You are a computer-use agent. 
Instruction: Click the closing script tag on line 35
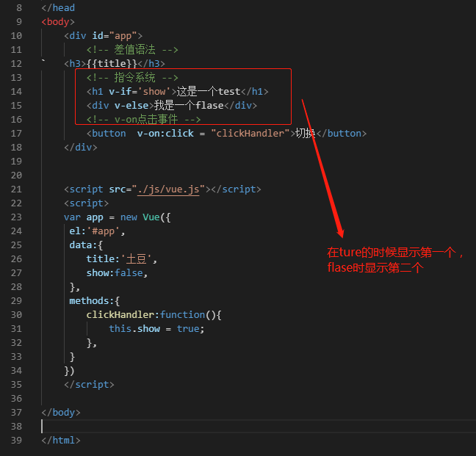(90, 384)
